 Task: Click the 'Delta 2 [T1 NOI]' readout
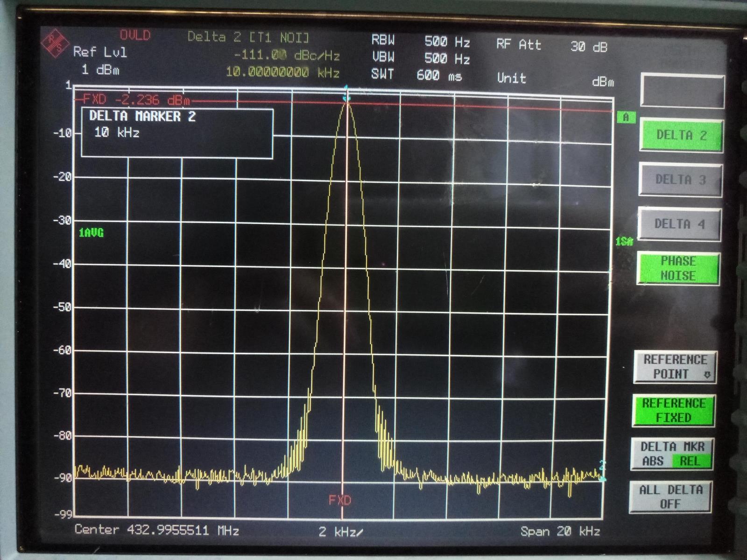coord(248,37)
